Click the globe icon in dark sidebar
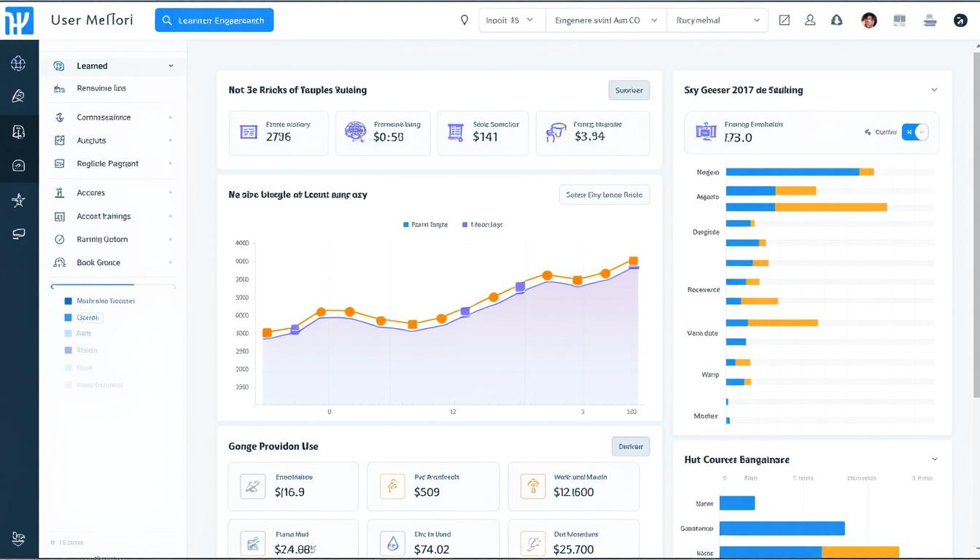The width and height of the screenshot is (980, 560). pyautogui.click(x=19, y=63)
